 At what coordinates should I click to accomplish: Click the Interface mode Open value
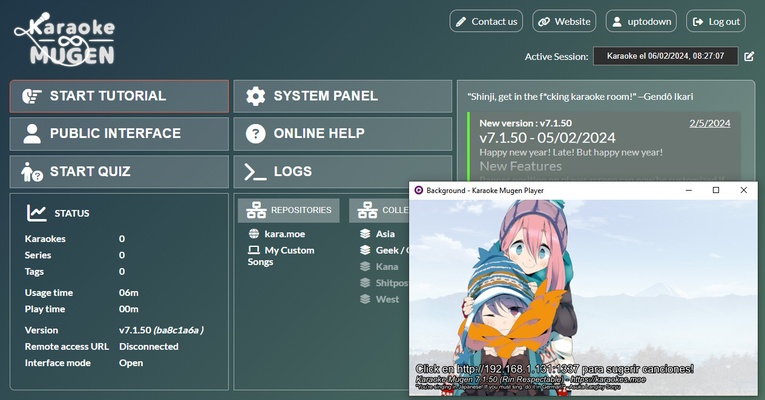coord(131,363)
